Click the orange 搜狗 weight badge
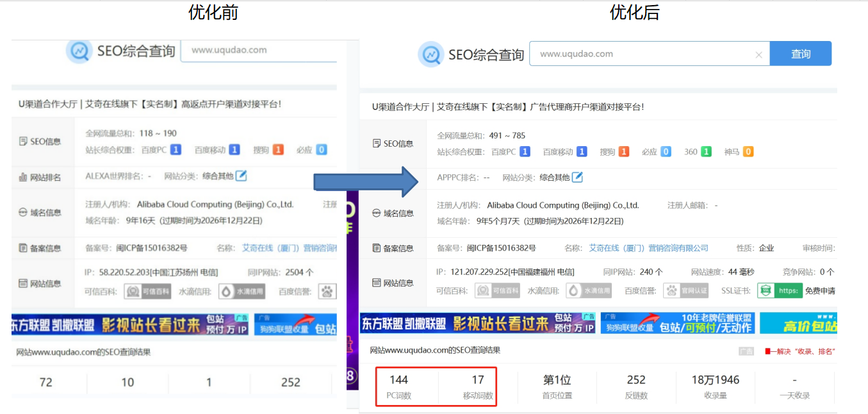 click(623, 151)
